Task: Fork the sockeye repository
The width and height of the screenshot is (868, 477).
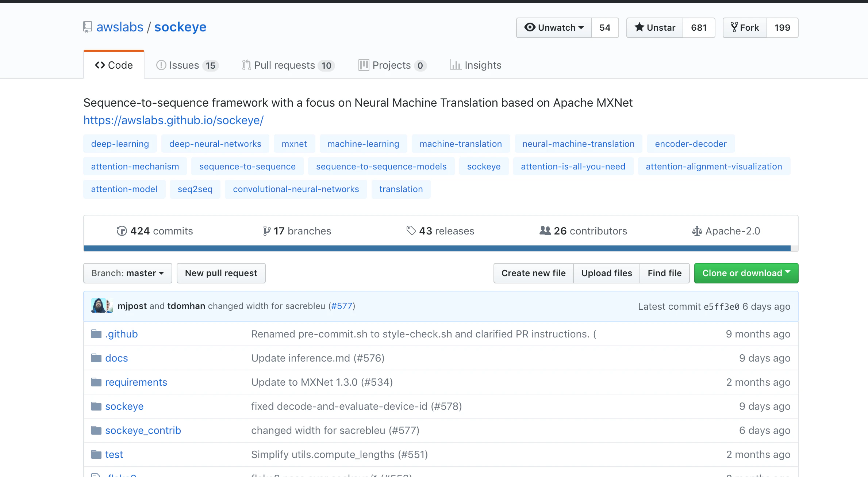Action: 745,28
